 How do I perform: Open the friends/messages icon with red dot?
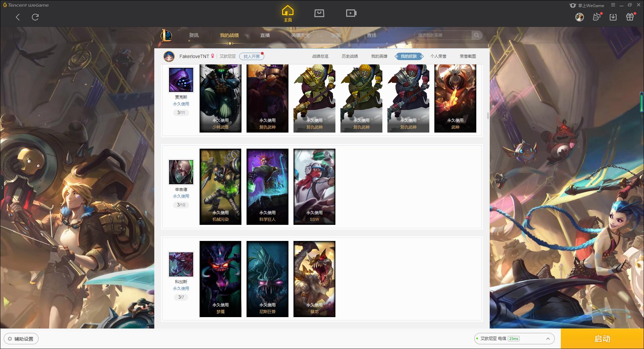click(597, 17)
